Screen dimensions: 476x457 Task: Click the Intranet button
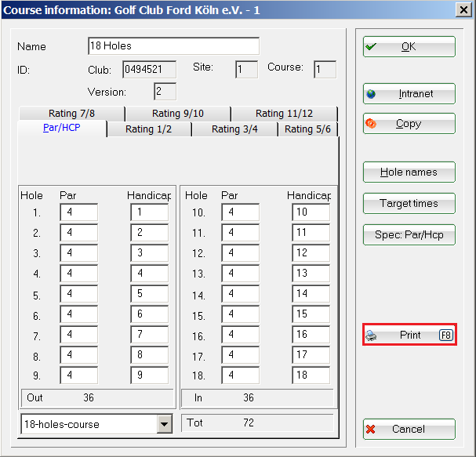(409, 94)
